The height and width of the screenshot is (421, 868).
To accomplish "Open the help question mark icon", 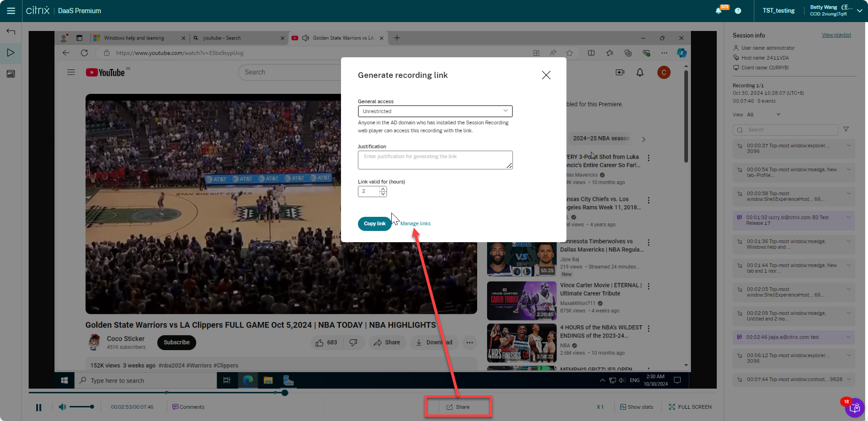I will click(738, 11).
